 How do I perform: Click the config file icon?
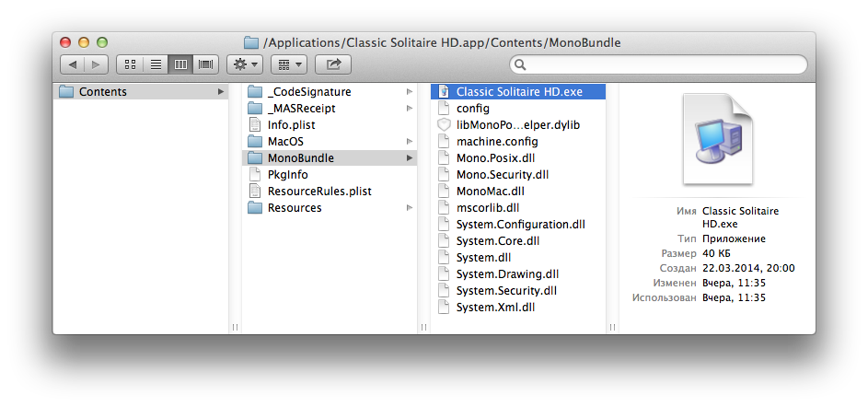pyautogui.click(x=444, y=109)
